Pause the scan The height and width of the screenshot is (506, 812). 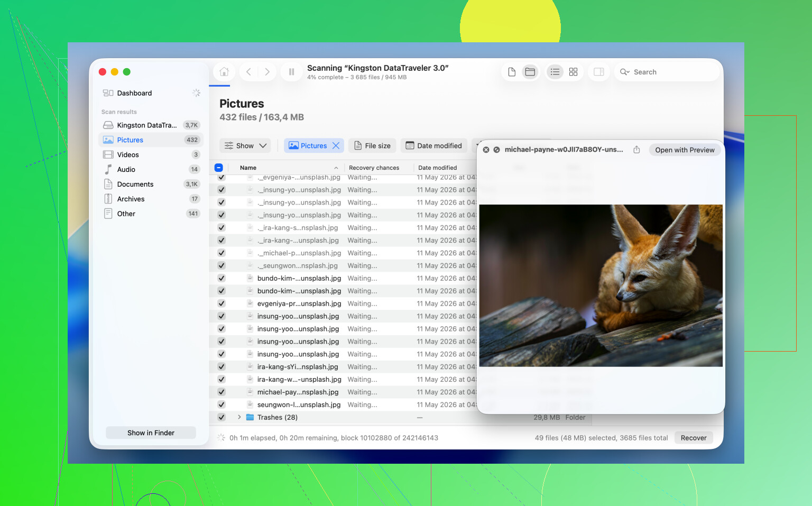point(291,72)
